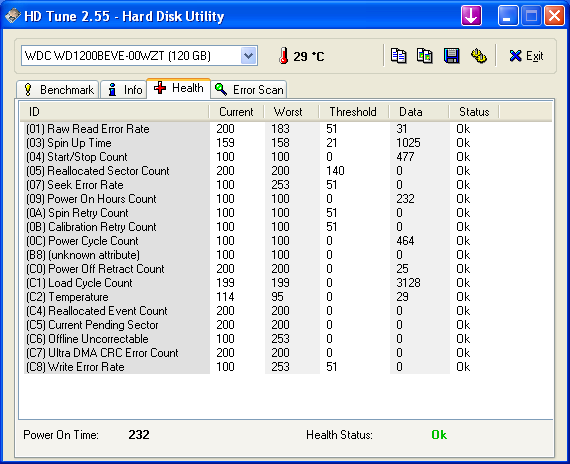Click the Status column header
This screenshot has width=570, height=464.
pyautogui.click(x=474, y=112)
